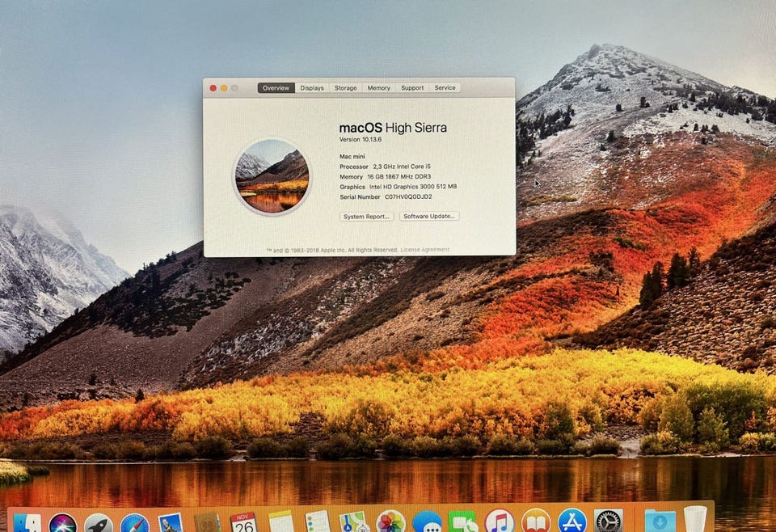Open Maps icon in the Dock
776x532 pixels.
tap(354, 522)
